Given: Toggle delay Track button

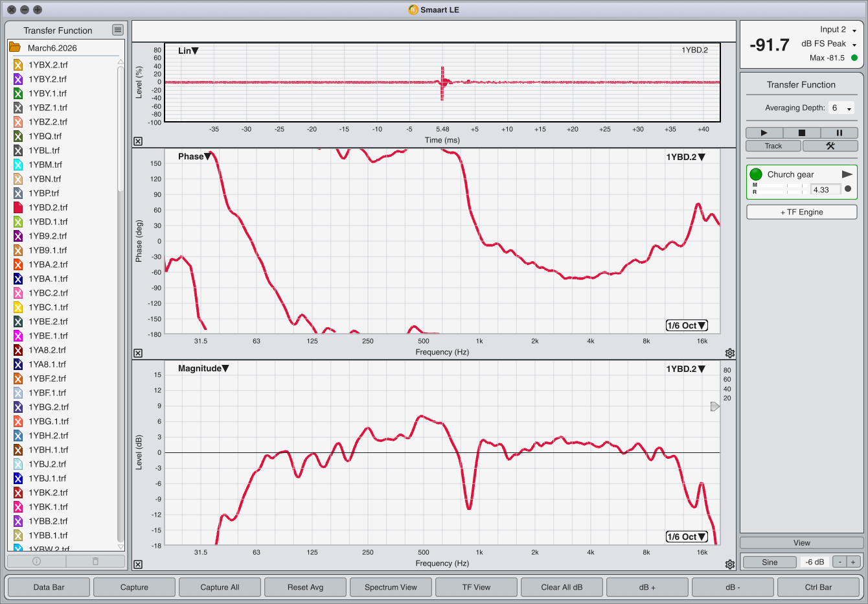Looking at the screenshot, I should [773, 146].
